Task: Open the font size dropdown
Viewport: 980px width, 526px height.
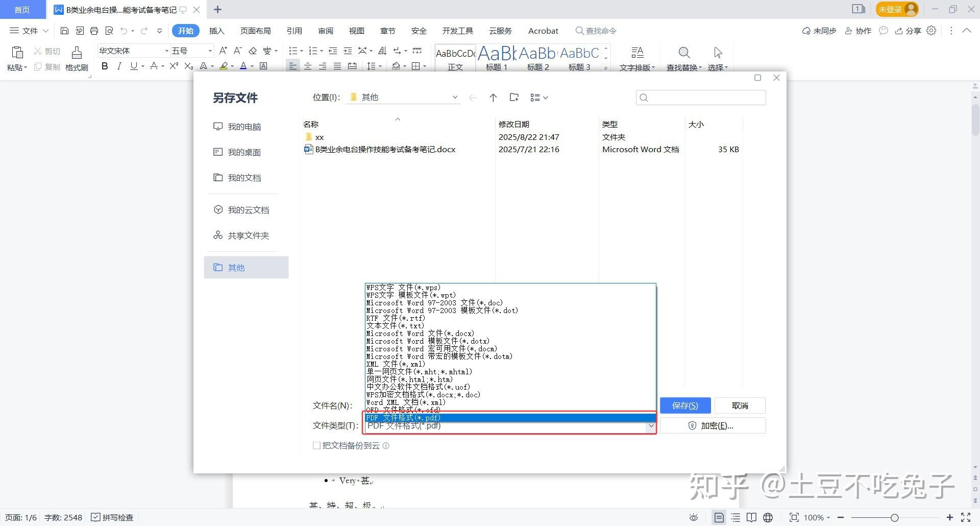Action: [x=210, y=51]
